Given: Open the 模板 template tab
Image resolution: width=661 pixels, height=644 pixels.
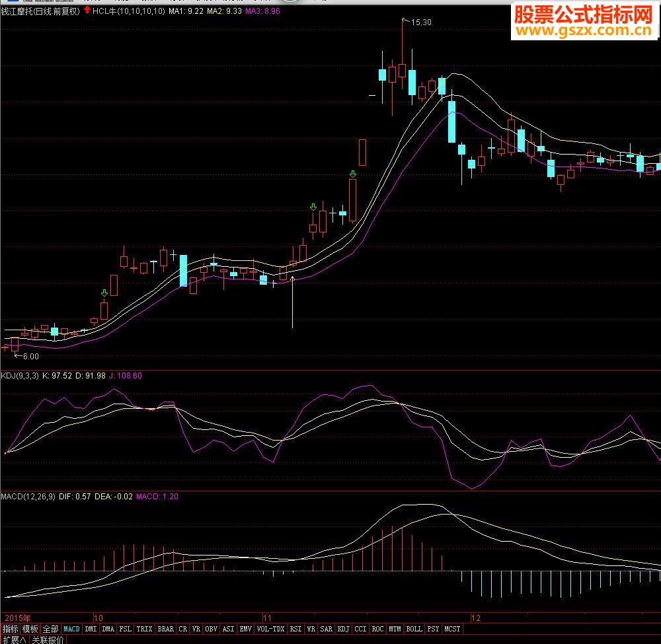Looking at the screenshot, I should coord(30,629).
